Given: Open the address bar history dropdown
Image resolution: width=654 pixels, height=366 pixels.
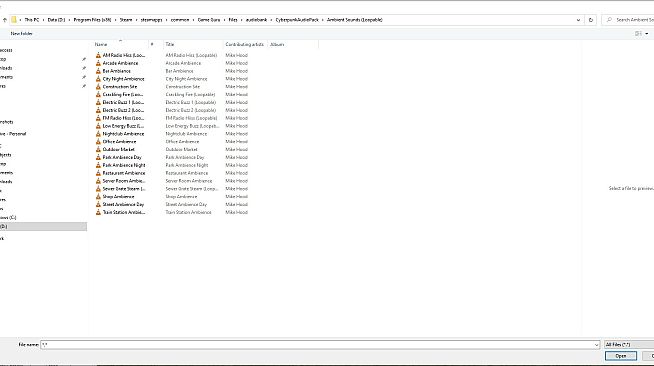Looking at the screenshot, I should pyautogui.click(x=578, y=20).
